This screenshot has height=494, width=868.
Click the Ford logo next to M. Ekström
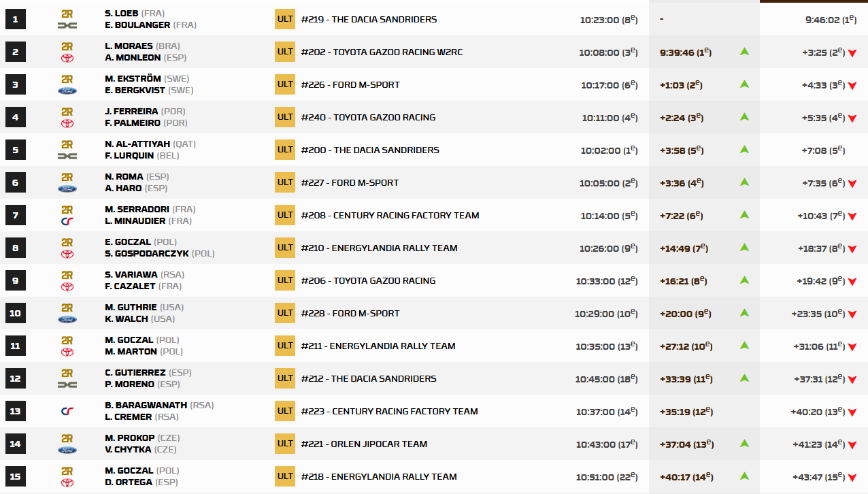pos(67,90)
